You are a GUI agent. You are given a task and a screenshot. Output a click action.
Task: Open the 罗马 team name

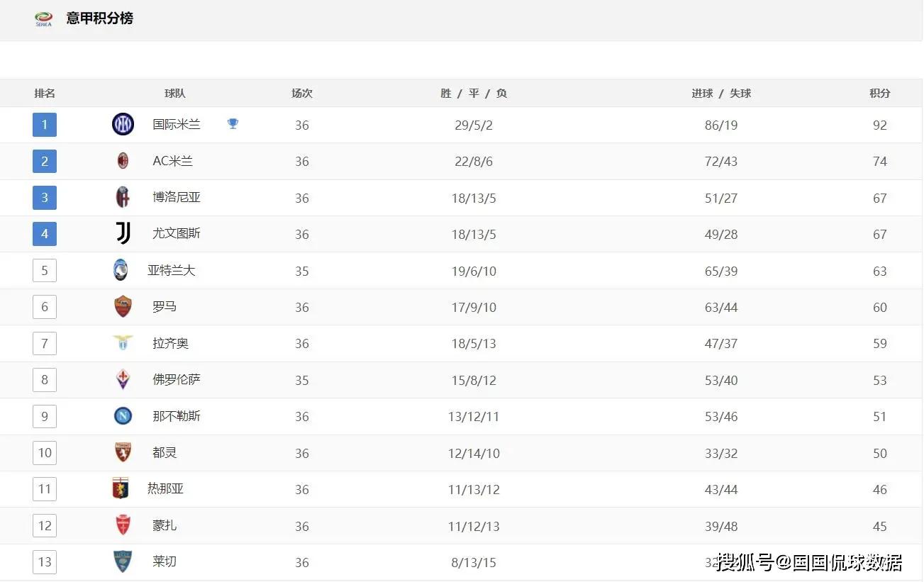[x=165, y=307]
